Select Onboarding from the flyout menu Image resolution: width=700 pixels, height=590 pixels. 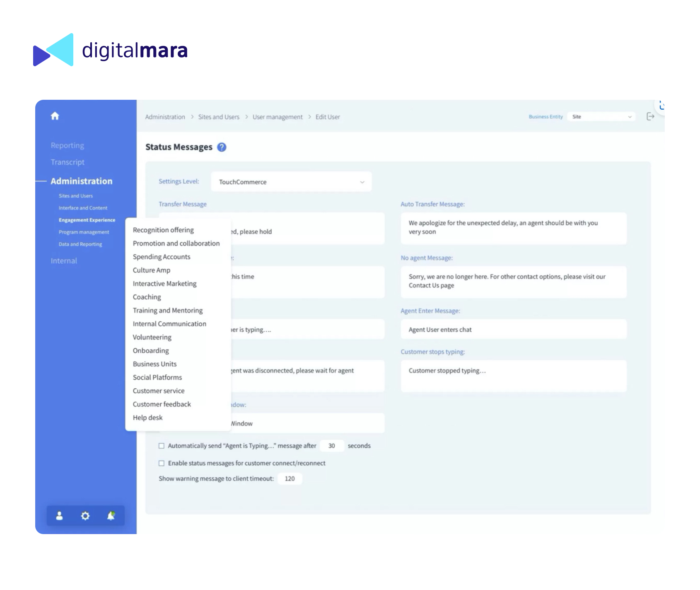tap(151, 350)
